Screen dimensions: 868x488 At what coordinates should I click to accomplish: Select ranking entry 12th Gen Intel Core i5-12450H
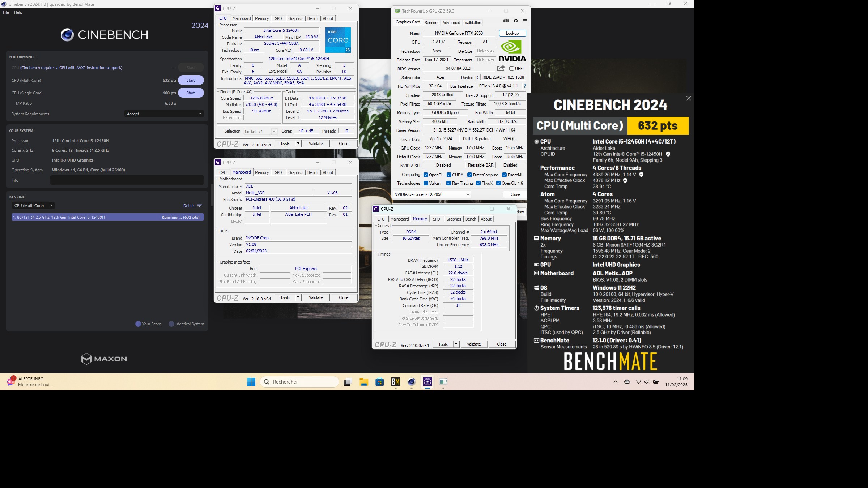click(x=108, y=217)
